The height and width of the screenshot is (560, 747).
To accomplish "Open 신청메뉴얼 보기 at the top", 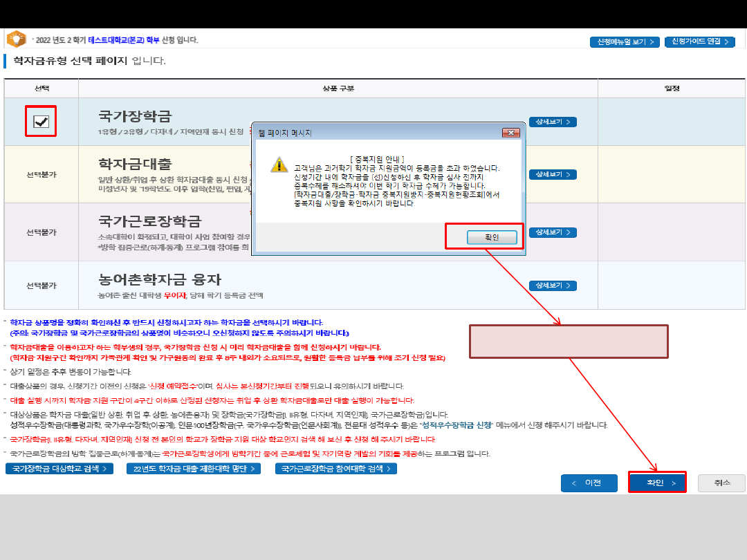I will point(625,41).
